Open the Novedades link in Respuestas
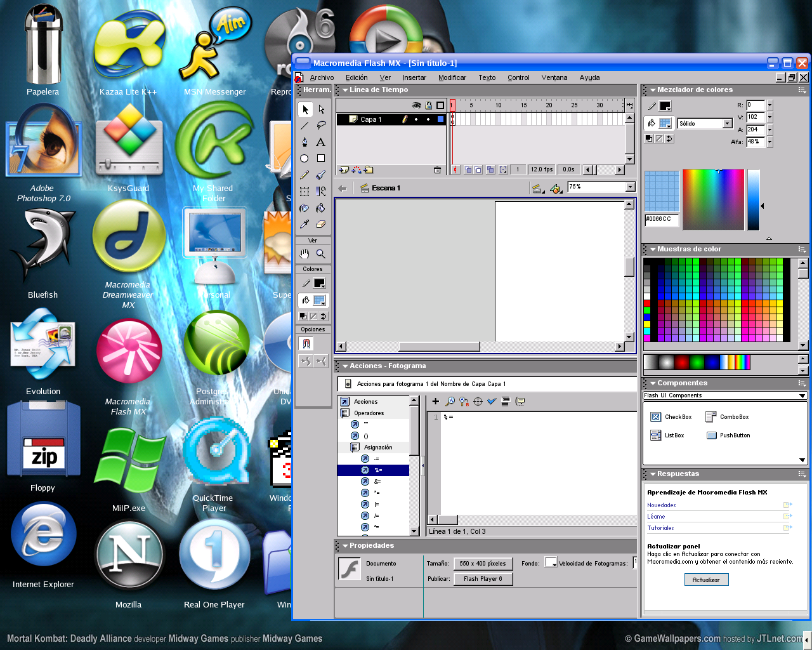The height and width of the screenshot is (650, 812). click(x=662, y=505)
